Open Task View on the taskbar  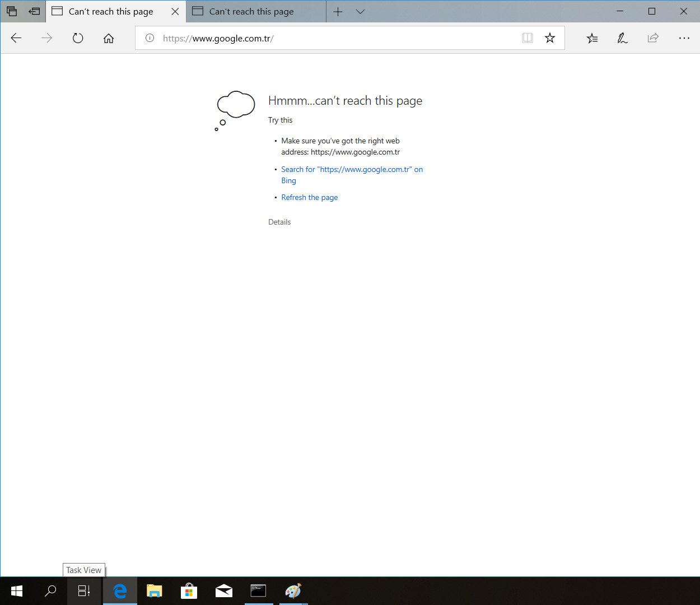coord(84,591)
